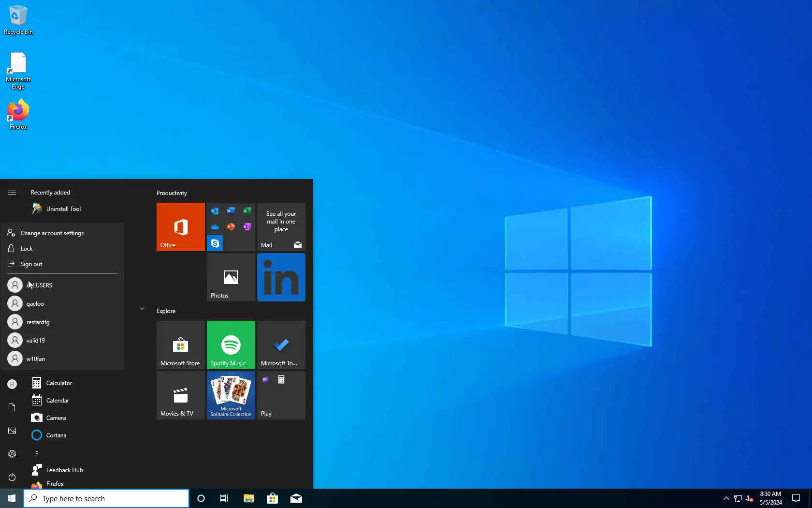
Task: Focus the Type here to search box
Action: 106,498
